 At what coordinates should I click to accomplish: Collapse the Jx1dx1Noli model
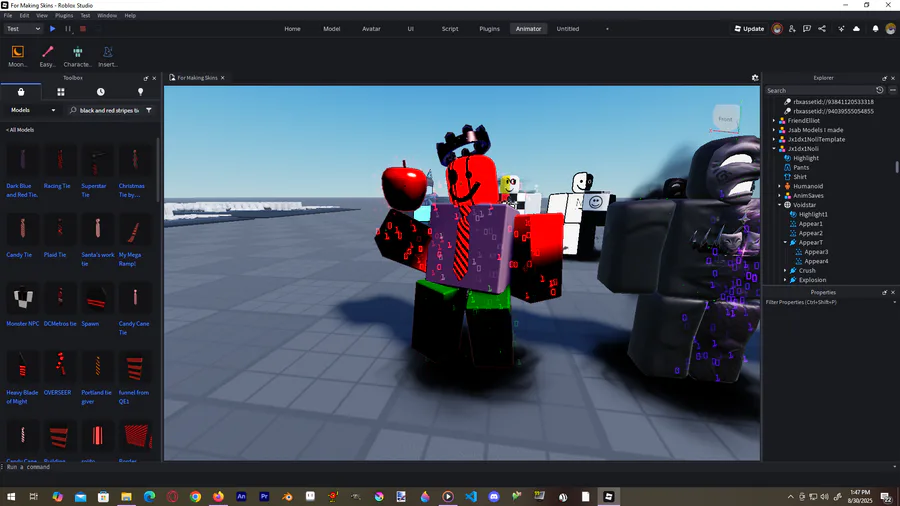[x=774, y=149]
